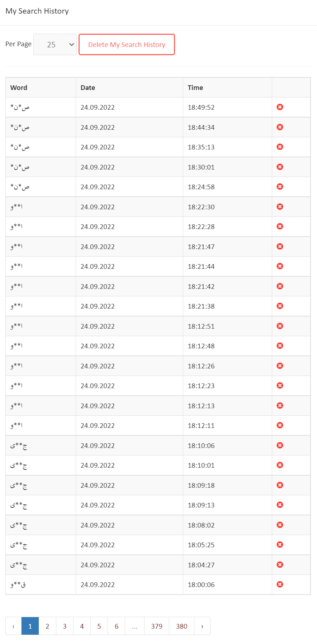317x644 pixels.
Task: Remove the last row at 18:00:06
Action: (x=280, y=585)
